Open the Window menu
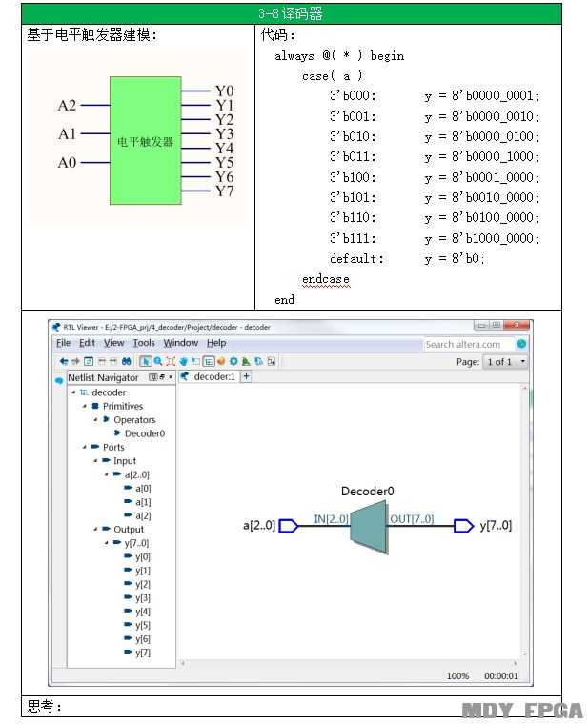 [181, 343]
